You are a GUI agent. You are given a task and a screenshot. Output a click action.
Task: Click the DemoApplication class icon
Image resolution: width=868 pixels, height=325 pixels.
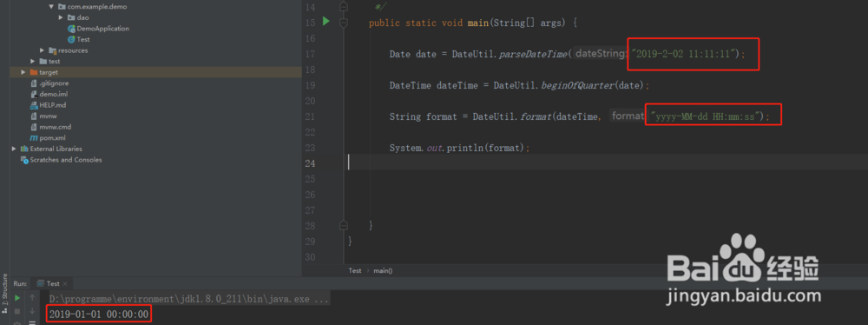click(x=71, y=29)
